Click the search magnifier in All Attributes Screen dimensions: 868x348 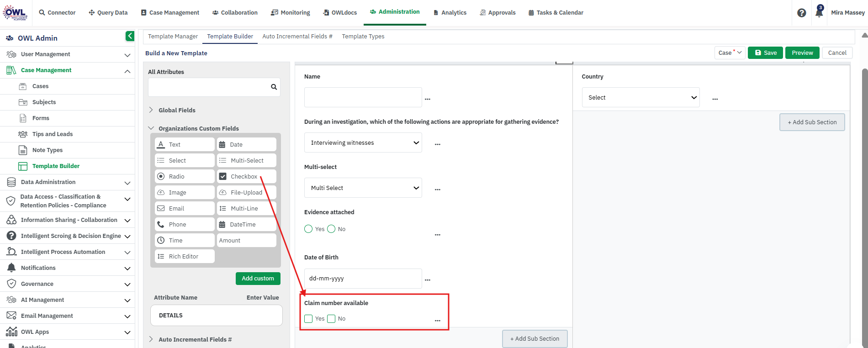[274, 87]
